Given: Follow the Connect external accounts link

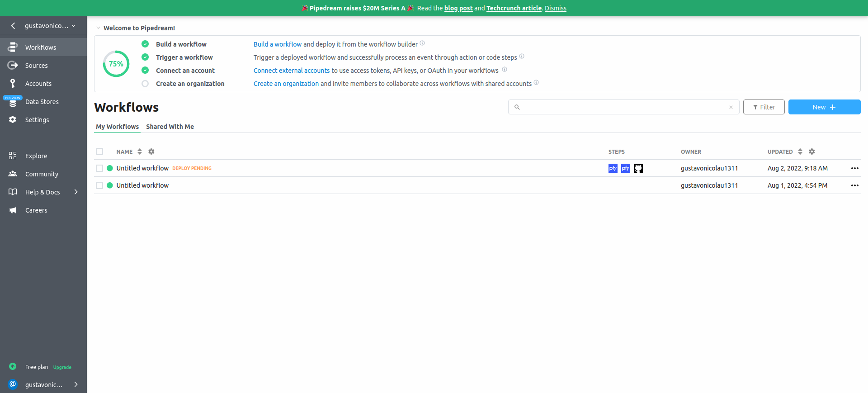Looking at the screenshot, I should point(292,71).
